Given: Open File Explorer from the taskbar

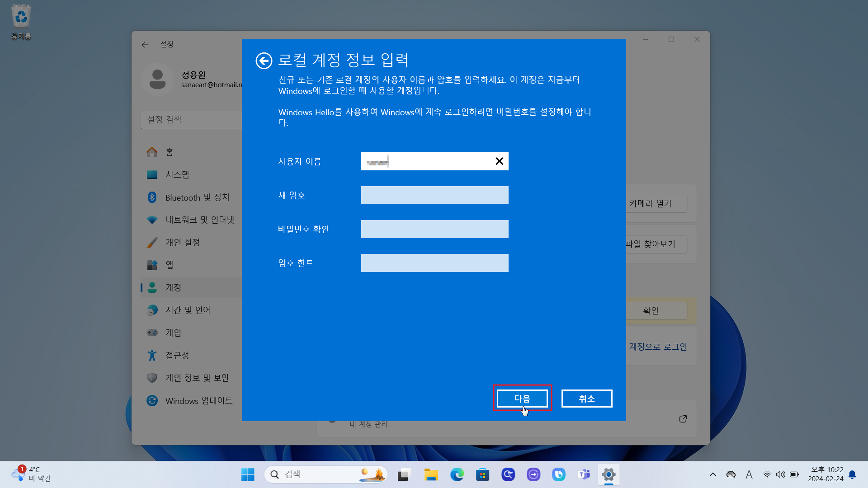Looking at the screenshot, I should point(431,474).
